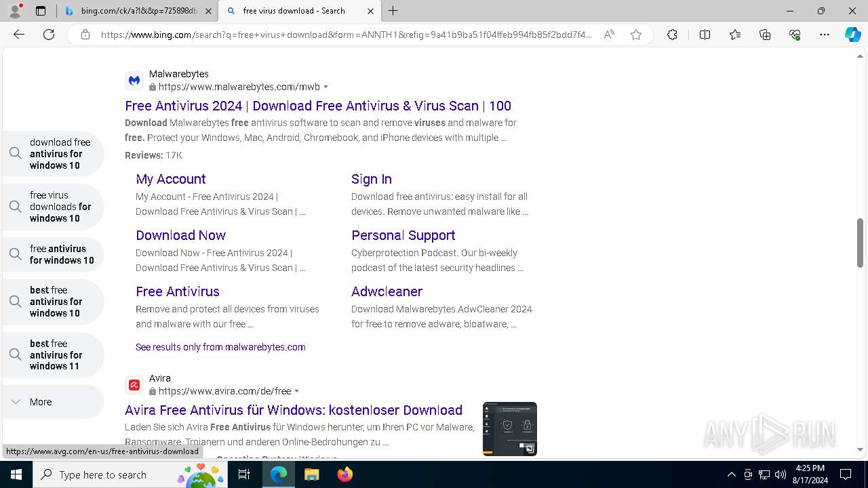Refresh the page with the reload icon

(x=49, y=35)
